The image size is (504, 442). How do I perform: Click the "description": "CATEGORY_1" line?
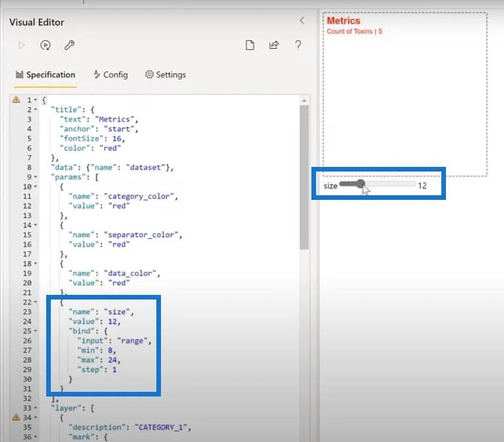(129, 427)
